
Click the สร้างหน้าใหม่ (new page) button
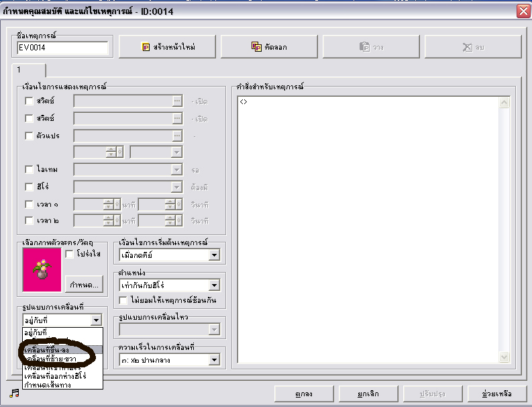coord(167,47)
